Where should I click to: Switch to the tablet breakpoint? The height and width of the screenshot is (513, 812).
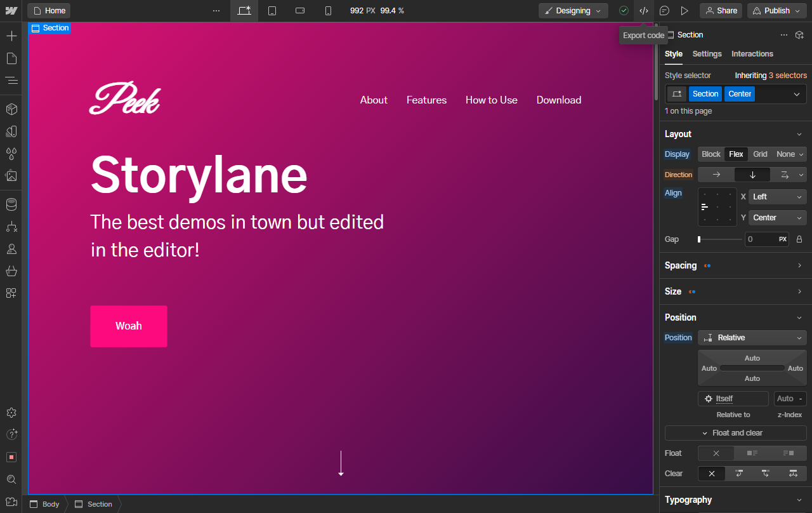point(272,11)
